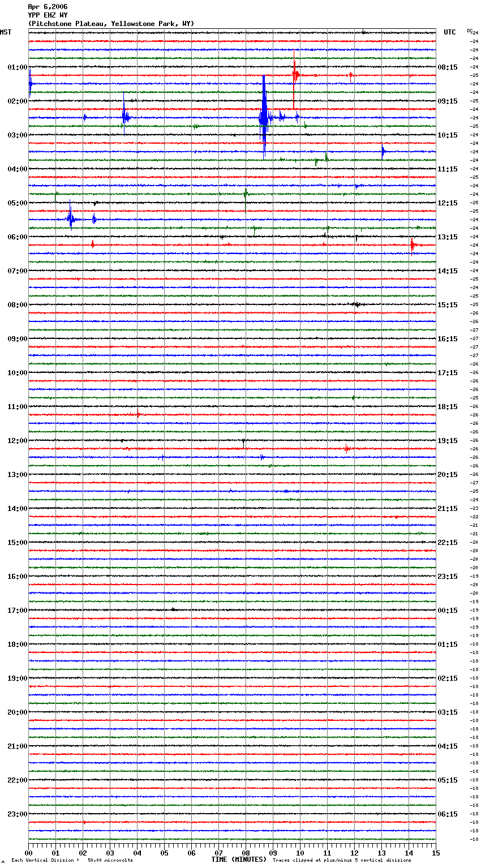Click the UTC time label '04:15'
The height and width of the screenshot is (868, 481).
448,746
